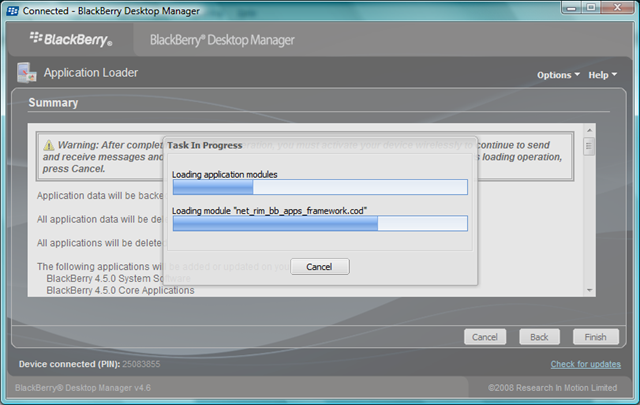Click the 'Task In Progress' dialog title
The width and height of the screenshot is (640, 405).
204,145
